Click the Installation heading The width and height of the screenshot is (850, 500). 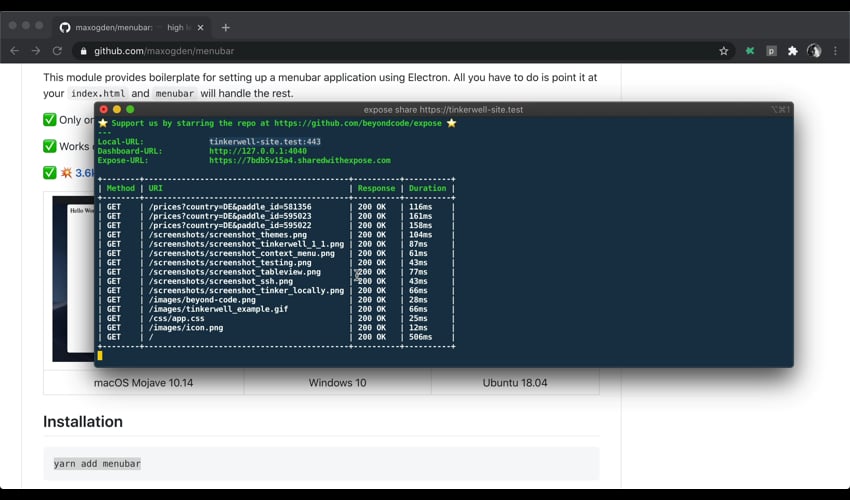click(x=83, y=421)
